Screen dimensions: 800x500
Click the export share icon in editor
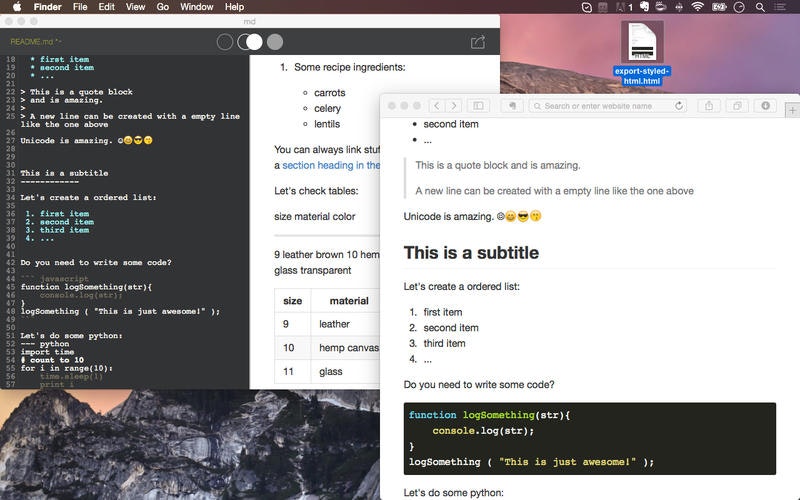tap(478, 42)
